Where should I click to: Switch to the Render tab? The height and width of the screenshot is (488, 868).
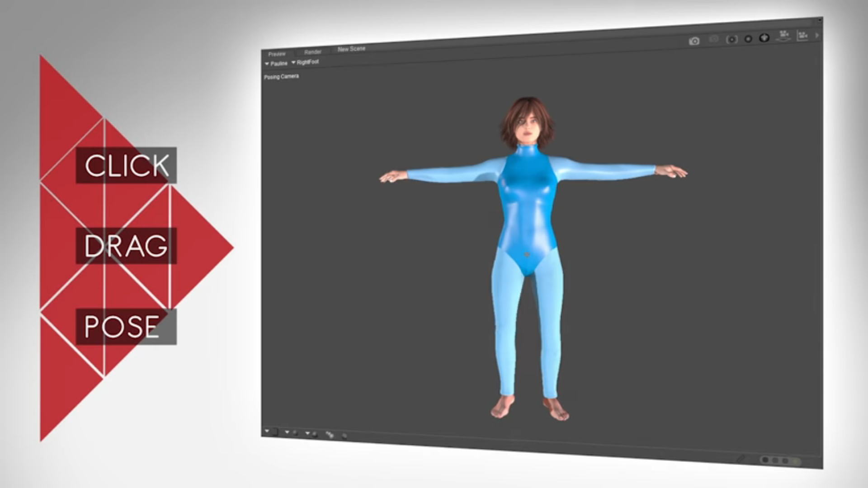click(x=312, y=52)
